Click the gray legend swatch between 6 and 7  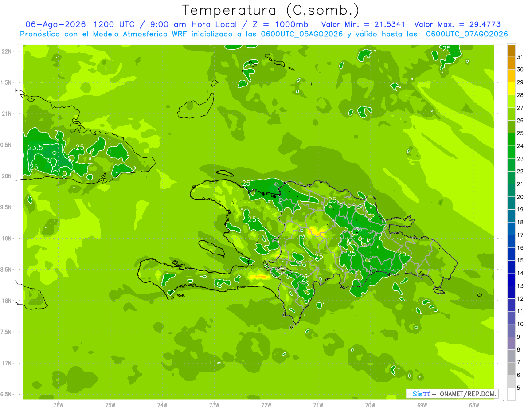511,368
